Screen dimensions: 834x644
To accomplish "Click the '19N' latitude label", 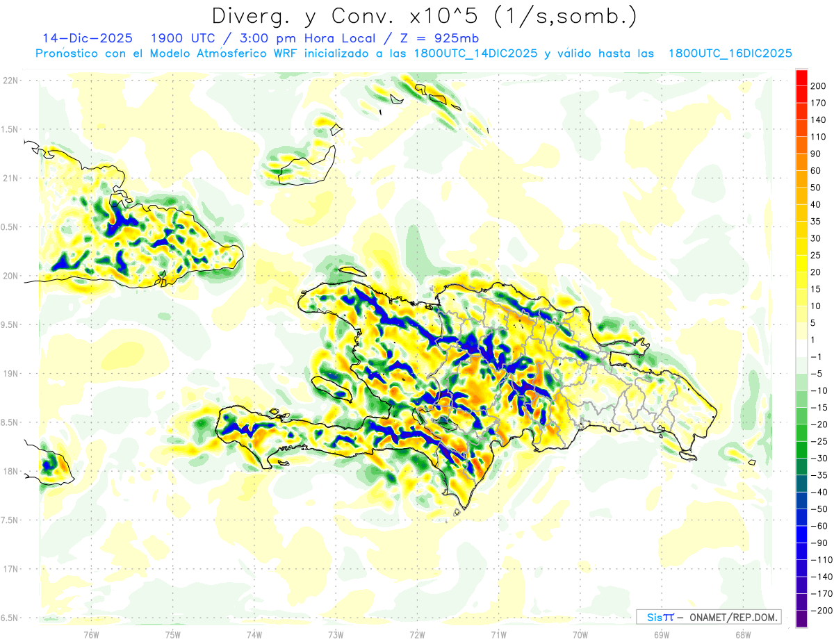I will coord(12,373).
